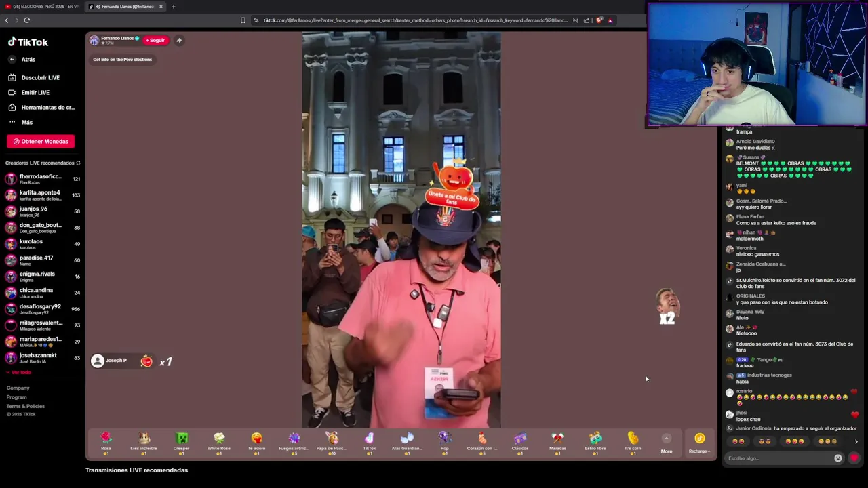Viewport: 868px width, 488px height.
Task: Send the It's corn gift
Action: click(633, 443)
